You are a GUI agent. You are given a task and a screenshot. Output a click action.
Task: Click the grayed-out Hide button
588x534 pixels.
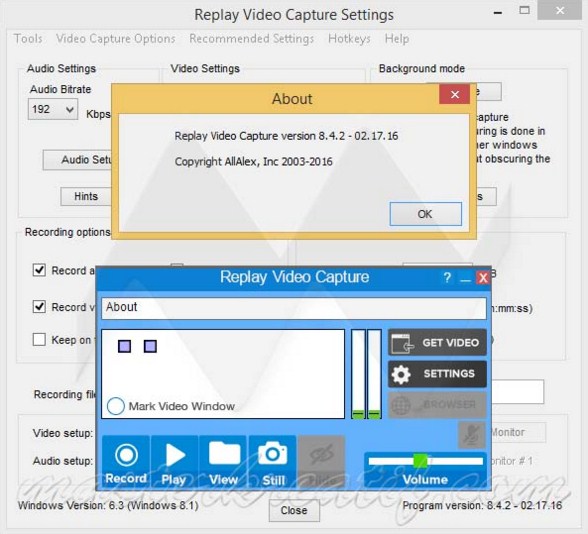click(x=321, y=462)
